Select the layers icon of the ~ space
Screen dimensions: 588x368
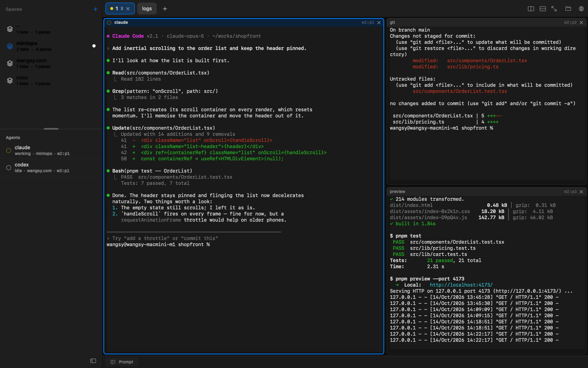click(x=10, y=29)
